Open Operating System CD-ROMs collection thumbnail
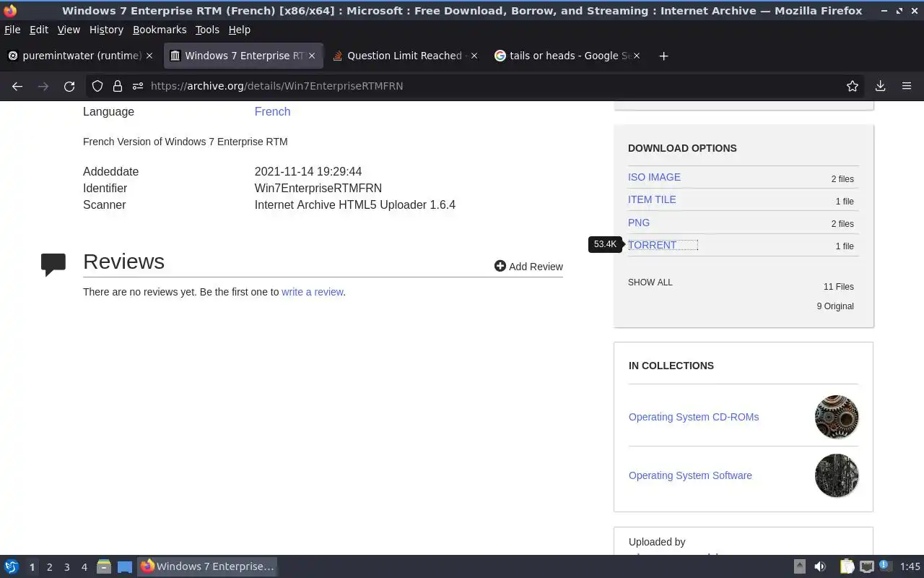This screenshot has height=578, width=924. click(x=837, y=417)
